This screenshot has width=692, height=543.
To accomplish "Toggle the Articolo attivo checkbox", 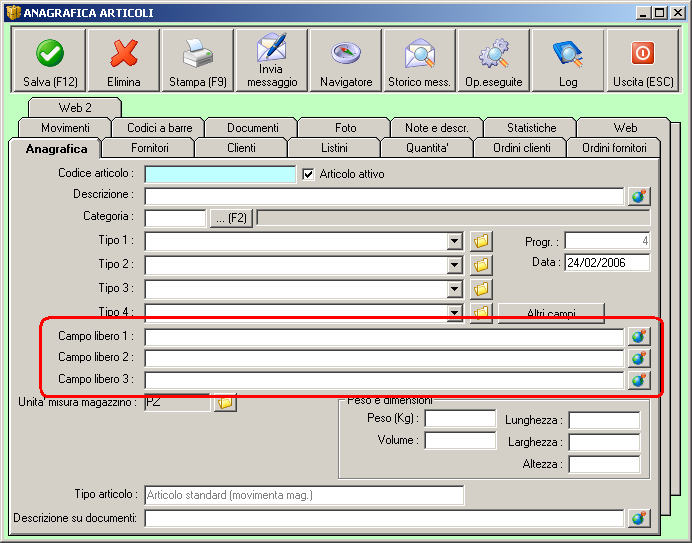I will click(308, 174).
